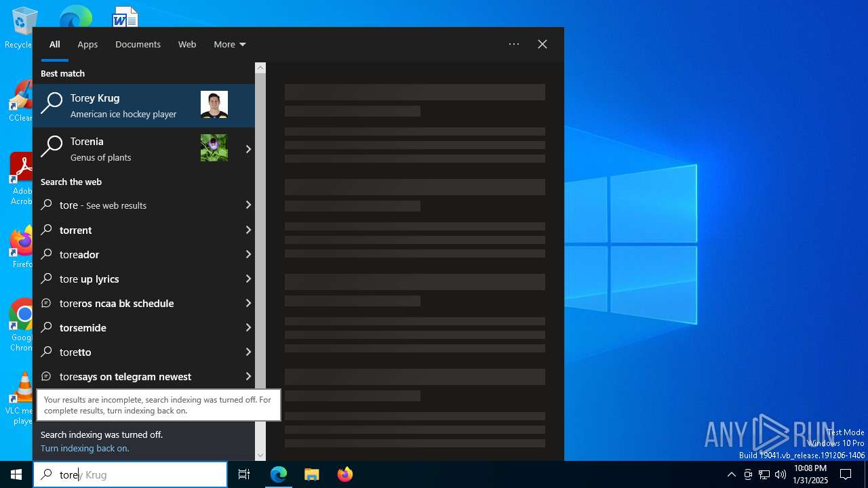
Task: Select the Microsoft Edge desktop shortcut
Action: pyautogui.click(x=75, y=16)
